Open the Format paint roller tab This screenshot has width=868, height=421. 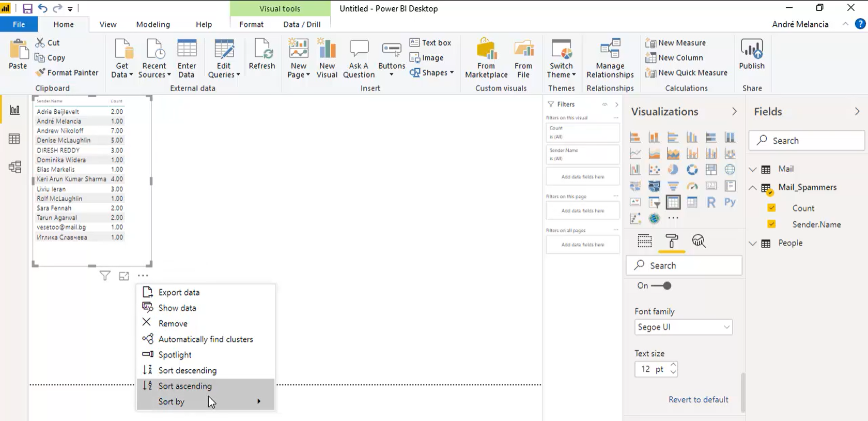(x=672, y=240)
